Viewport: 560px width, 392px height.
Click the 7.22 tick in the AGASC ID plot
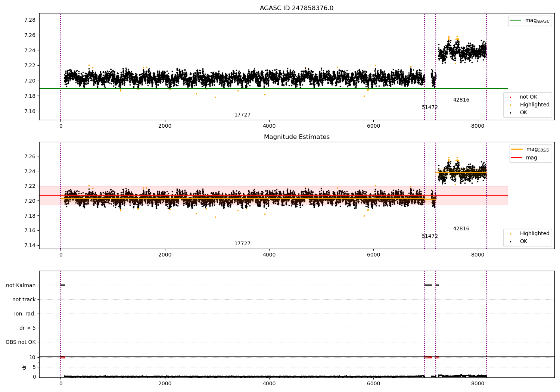[29, 66]
